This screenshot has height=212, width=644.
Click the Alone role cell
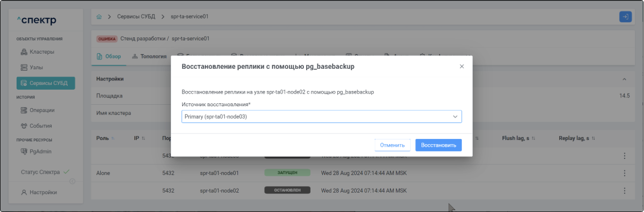click(x=103, y=173)
